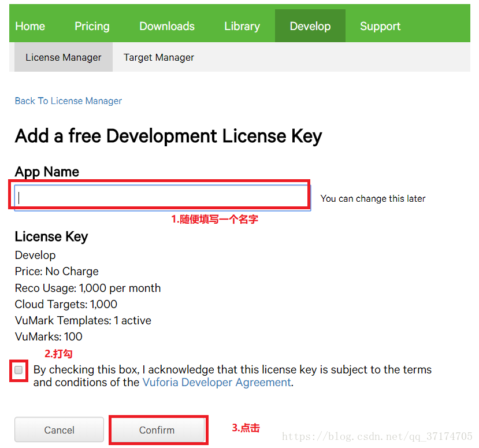
Task: Click the Cancel button
Action: (60, 430)
